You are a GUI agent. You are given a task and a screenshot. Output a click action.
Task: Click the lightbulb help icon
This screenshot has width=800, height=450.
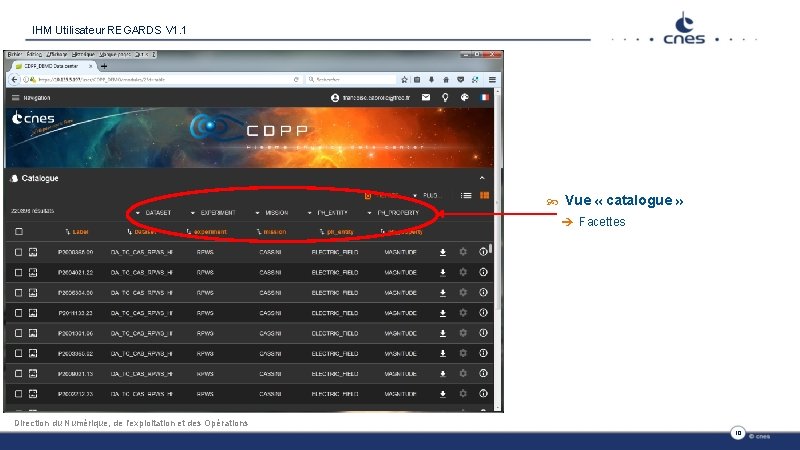(445, 97)
